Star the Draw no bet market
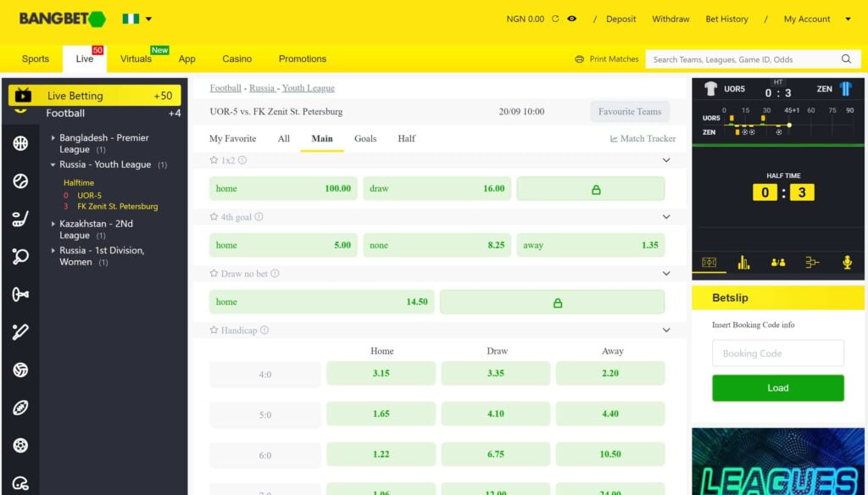The height and width of the screenshot is (495, 868). [214, 274]
